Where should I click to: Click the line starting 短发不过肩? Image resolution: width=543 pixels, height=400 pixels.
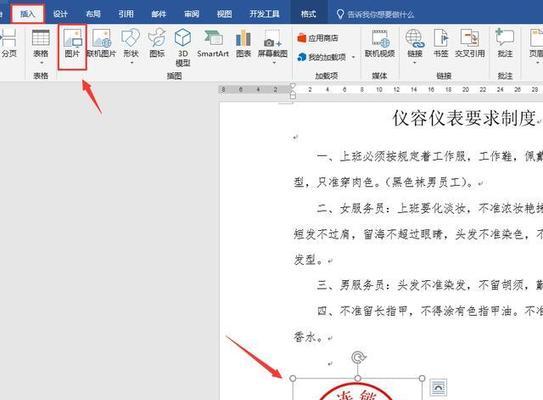click(418, 234)
